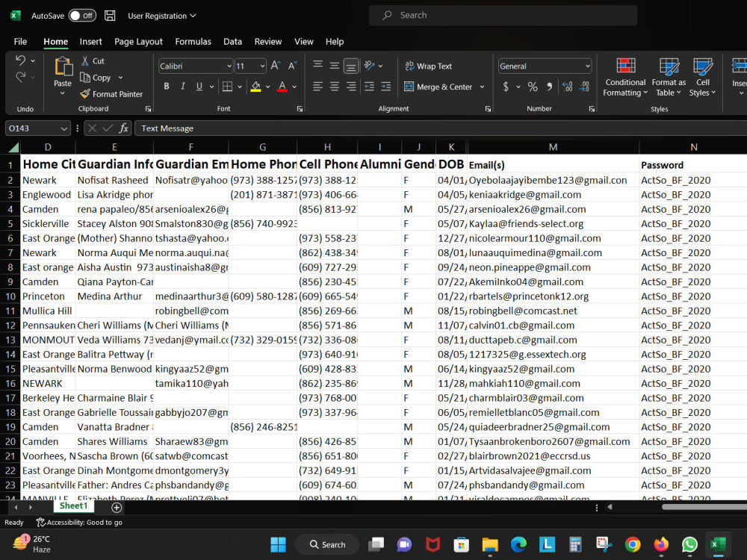Apply the yellow fill color
747x560 pixels.
[x=255, y=87]
